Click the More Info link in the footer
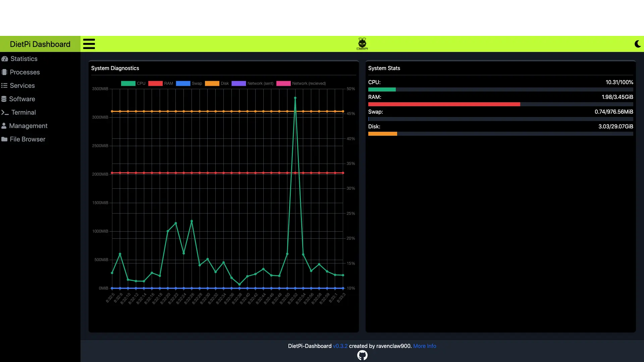Screen dimensions: 644x362 click(424, 346)
